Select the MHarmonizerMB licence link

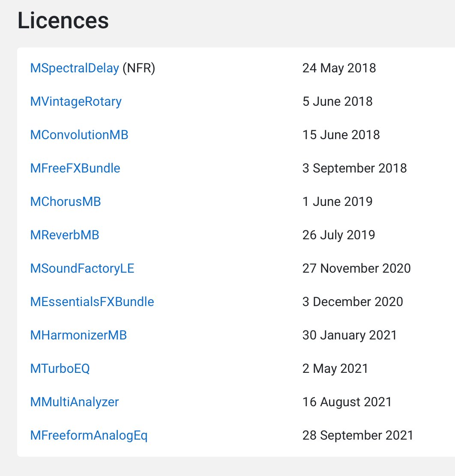pyautogui.click(x=78, y=335)
